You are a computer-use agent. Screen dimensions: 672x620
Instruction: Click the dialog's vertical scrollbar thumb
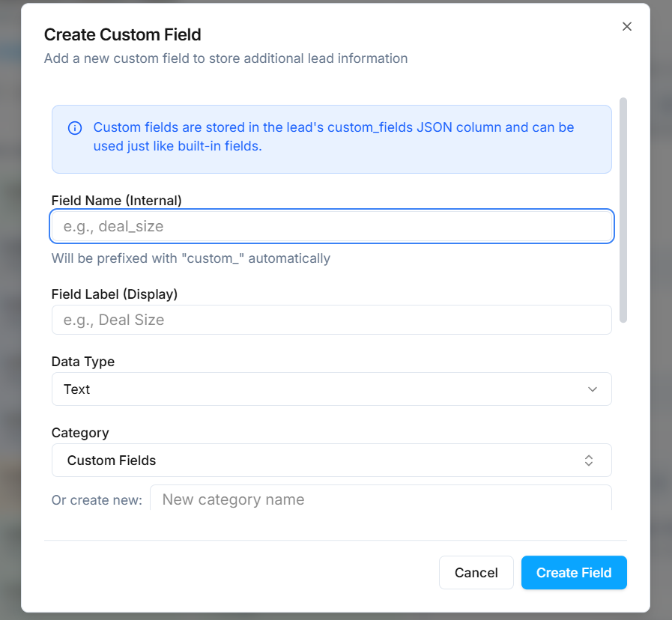623,210
